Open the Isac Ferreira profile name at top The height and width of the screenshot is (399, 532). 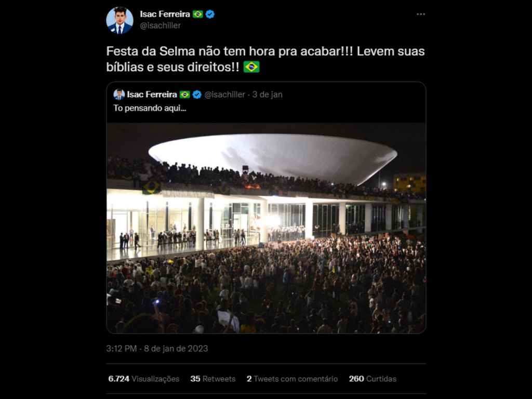pos(165,15)
